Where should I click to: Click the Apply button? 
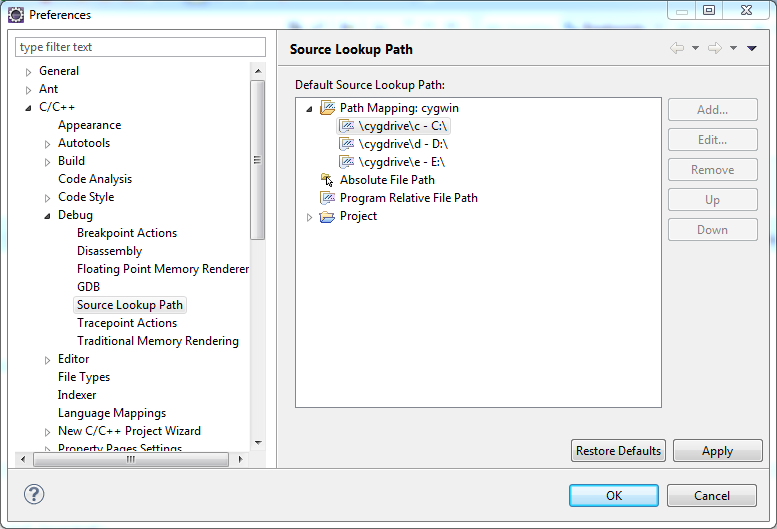[717, 451]
